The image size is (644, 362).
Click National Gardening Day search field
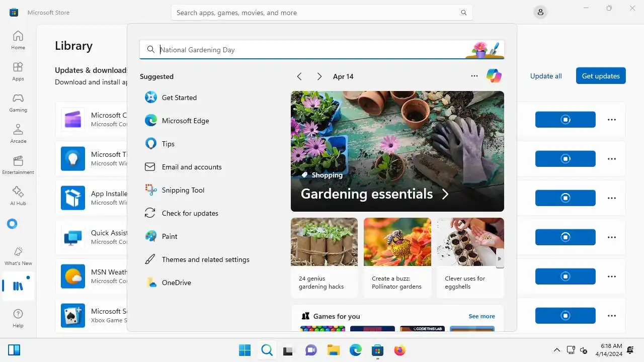[x=322, y=50]
